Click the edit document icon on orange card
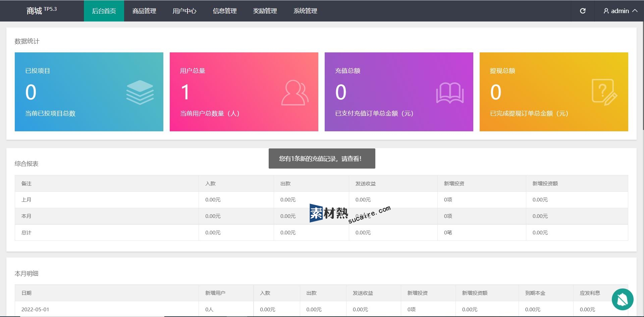Viewport: 644px width, 317px height. pyautogui.click(x=604, y=92)
